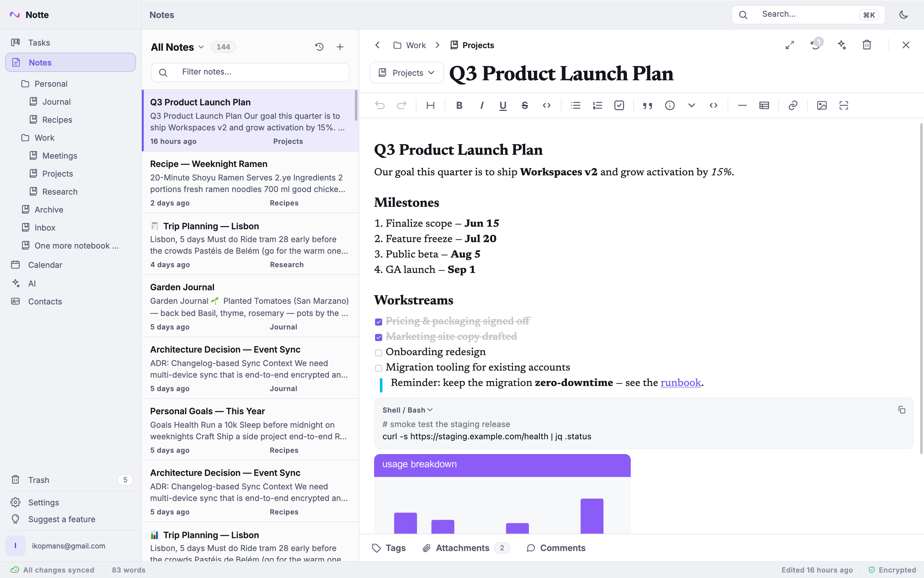Open Attachments panel with 2 files
924x578 pixels.
coord(466,548)
